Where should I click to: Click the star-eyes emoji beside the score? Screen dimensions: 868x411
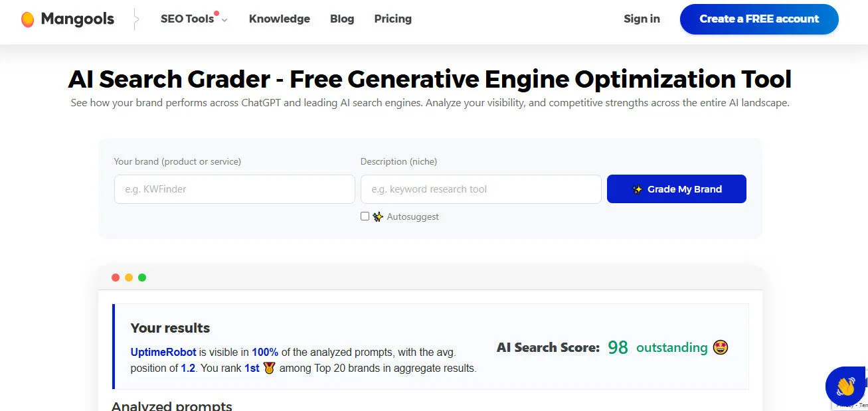720,347
